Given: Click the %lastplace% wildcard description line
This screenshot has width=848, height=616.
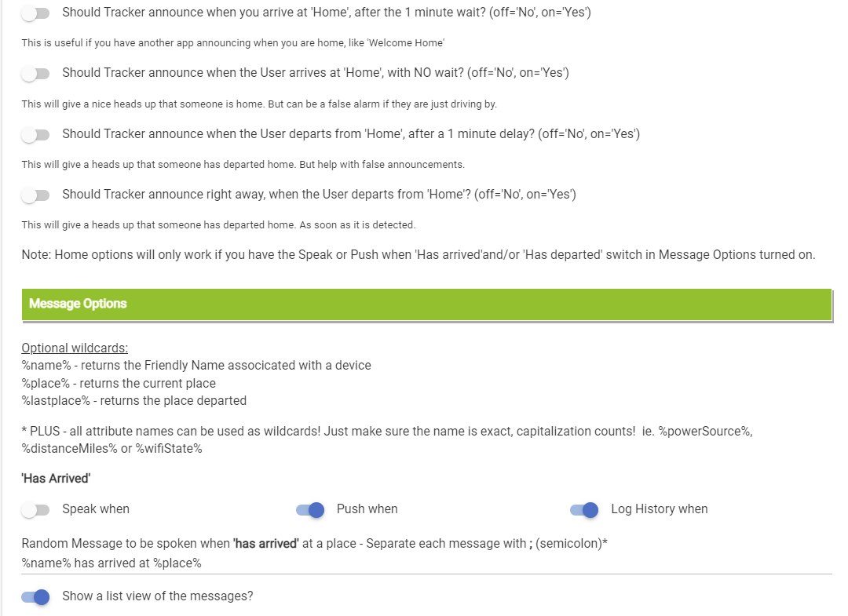Looking at the screenshot, I should pyautogui.click(x=134, y=401).
